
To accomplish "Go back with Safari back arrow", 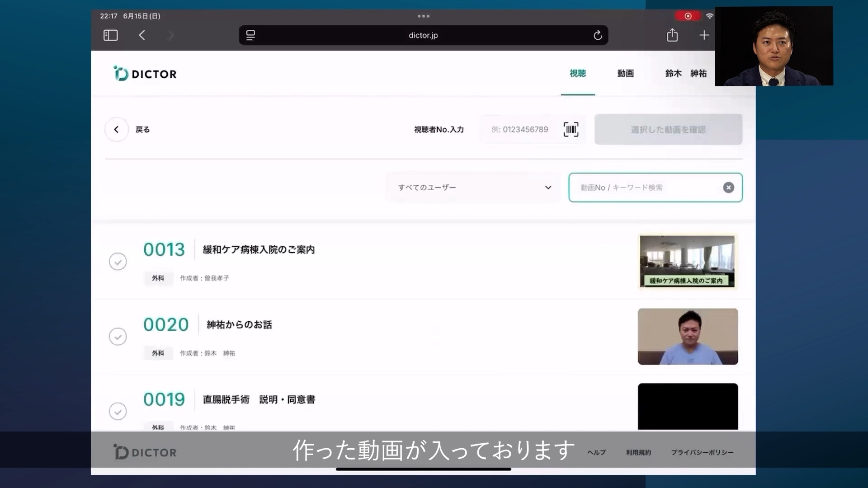I will 142,35.
